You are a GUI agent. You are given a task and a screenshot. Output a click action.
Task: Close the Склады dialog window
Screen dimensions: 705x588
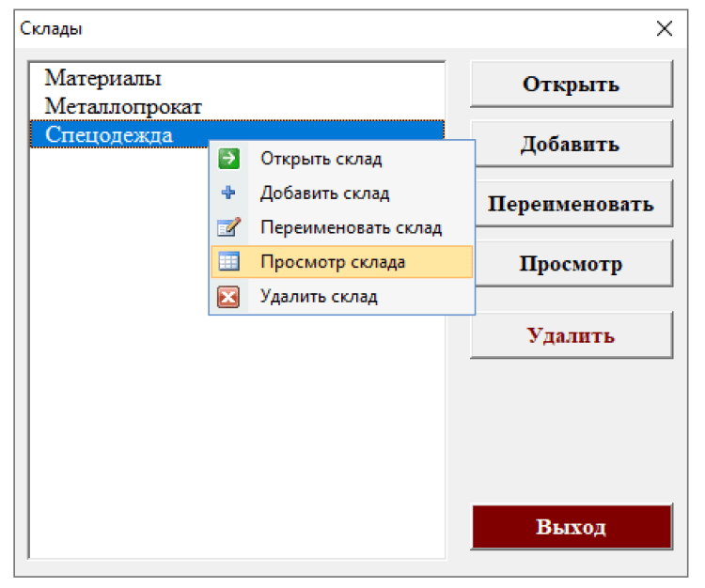(x=664, y=29)
